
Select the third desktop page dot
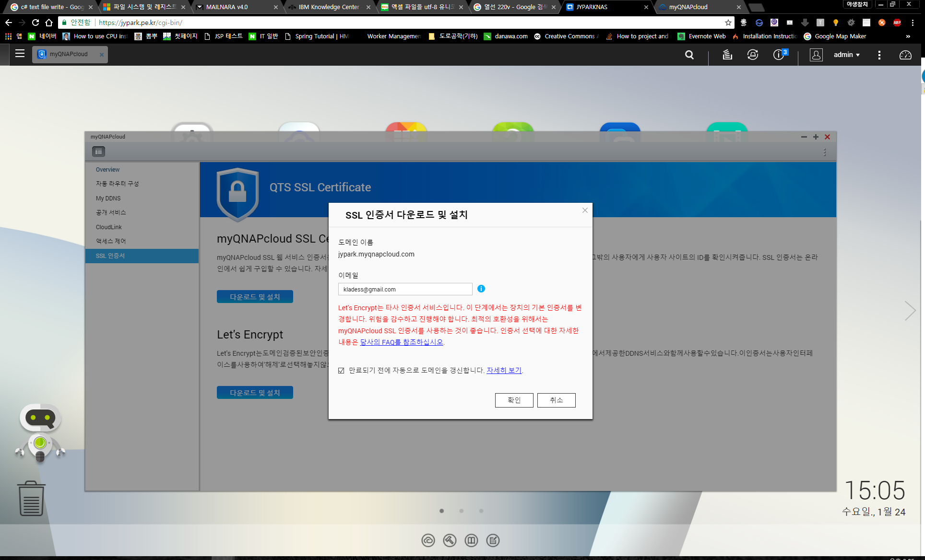(x=481, y=511)
